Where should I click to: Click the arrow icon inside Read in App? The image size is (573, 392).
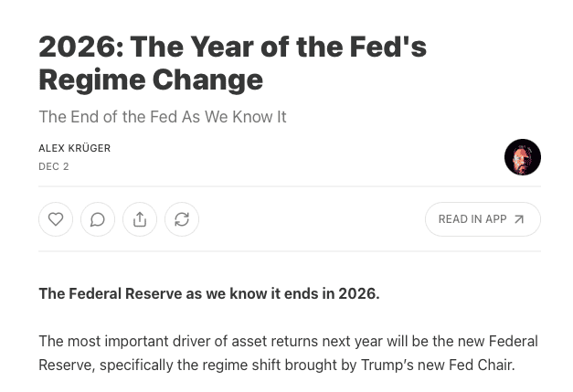(519, 219)
